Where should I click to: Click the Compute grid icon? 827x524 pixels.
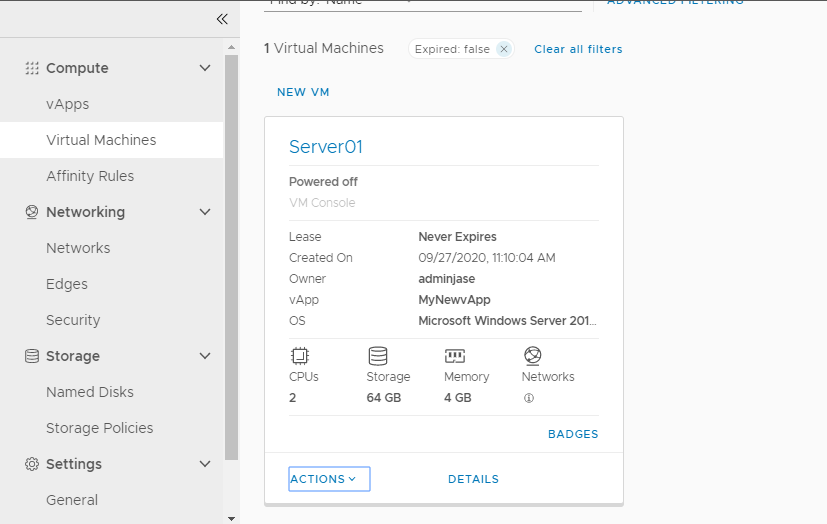coord(32,68)
